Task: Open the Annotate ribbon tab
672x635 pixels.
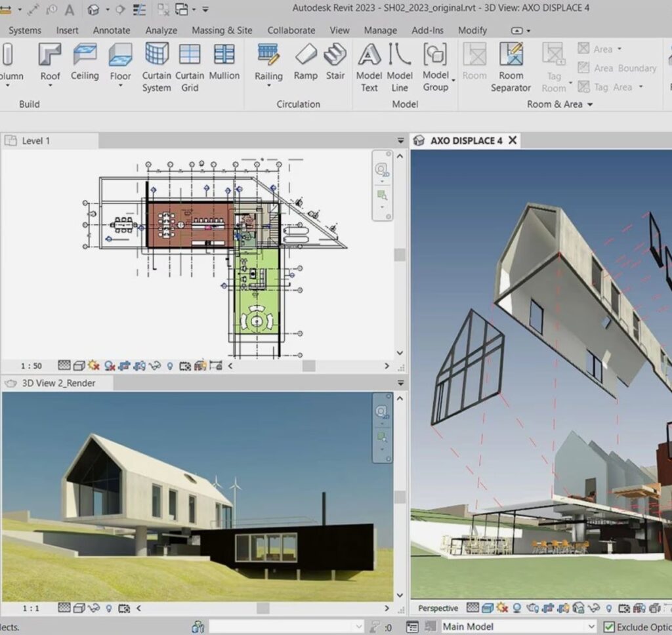Action: coord(111,30)
